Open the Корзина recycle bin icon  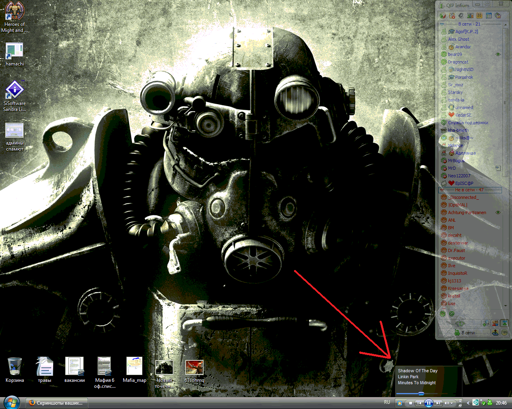(15, 369)
